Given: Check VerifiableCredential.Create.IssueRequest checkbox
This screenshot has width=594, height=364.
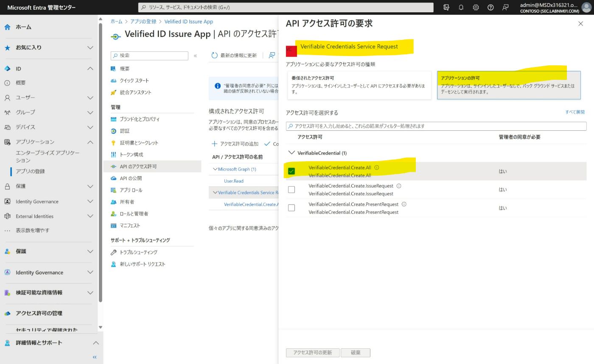Looking at the screenshot, I should [x=291, y=190].
